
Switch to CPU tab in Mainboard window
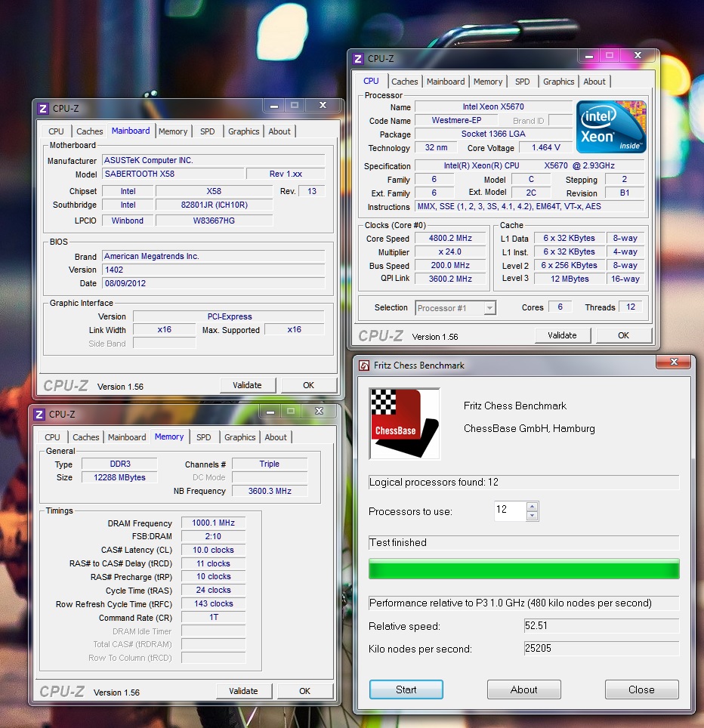click(x=56, y=131)
